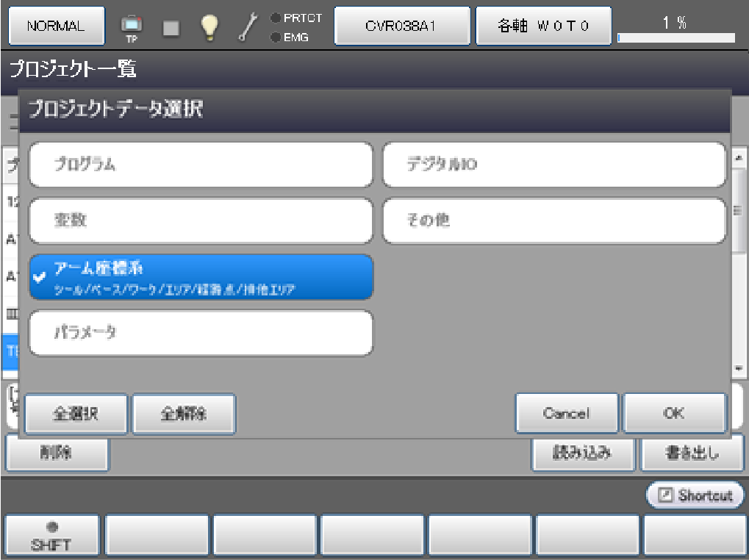The height and width of the screenshot is (560, 749).
Task: Open the CVR038A1 robot selector
Action: pyautogui.click(x=401, y=26)
